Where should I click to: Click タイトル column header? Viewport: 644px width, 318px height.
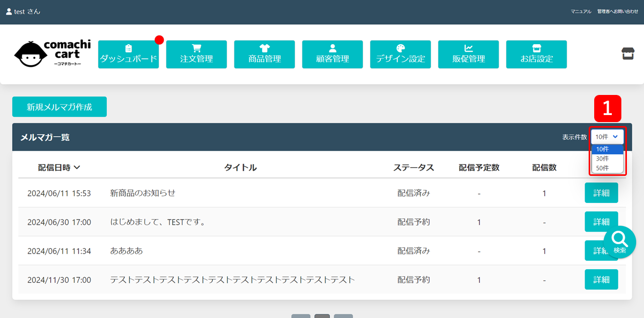tap(240, 167)
